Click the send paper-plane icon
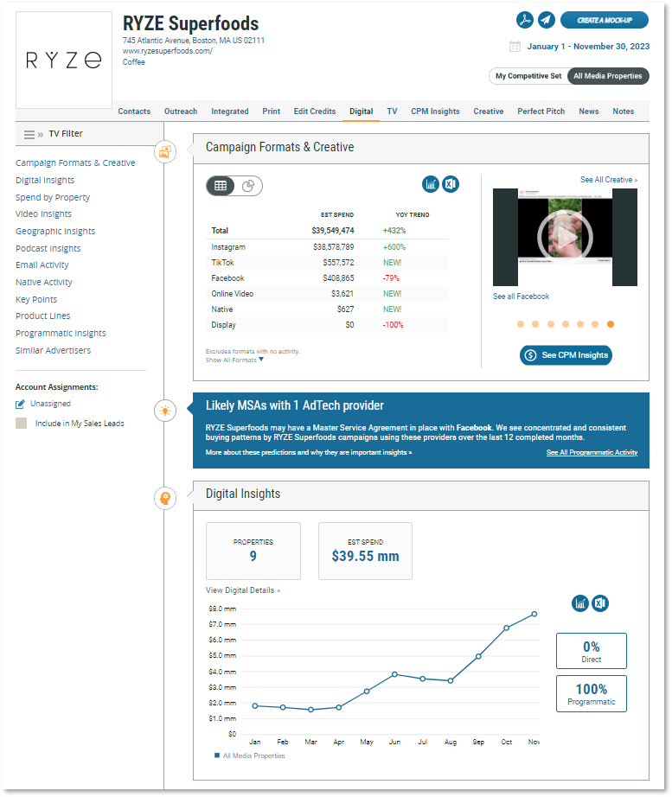Screen dimensions: 672x797 (546, 20)
